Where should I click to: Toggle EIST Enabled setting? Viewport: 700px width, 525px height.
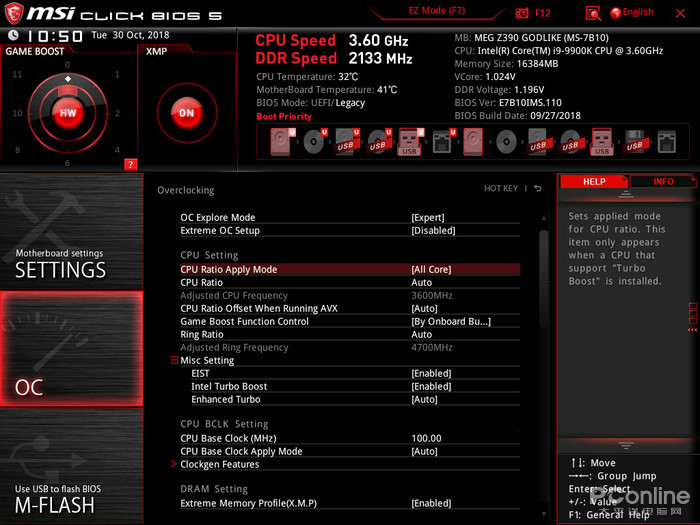tap(431, 373)
